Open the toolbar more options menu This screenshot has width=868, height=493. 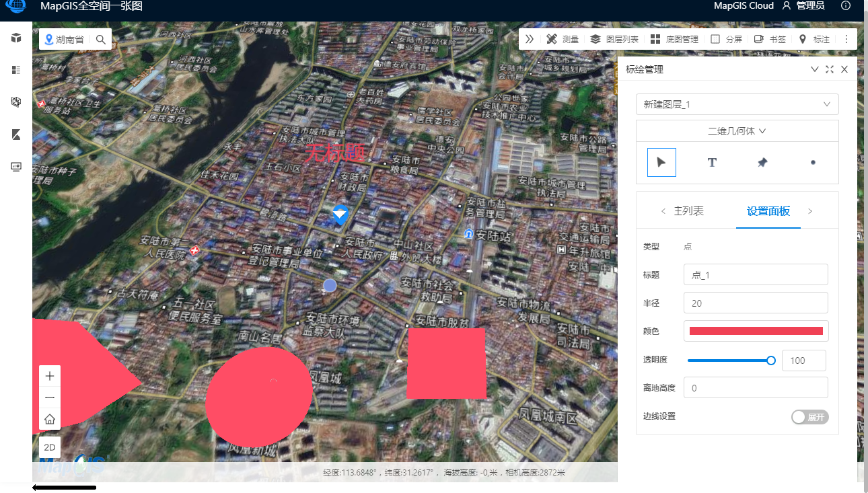coord(846,39)
